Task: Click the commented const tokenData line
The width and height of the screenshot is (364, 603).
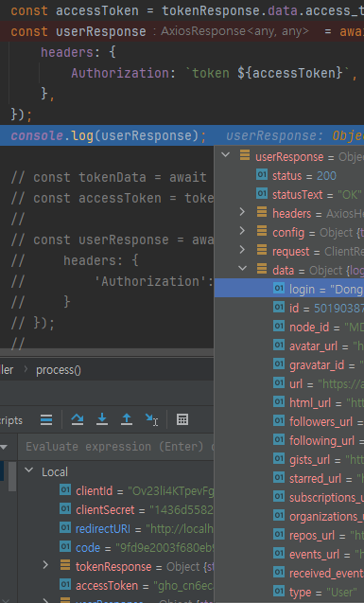Action: click(109, 177)
